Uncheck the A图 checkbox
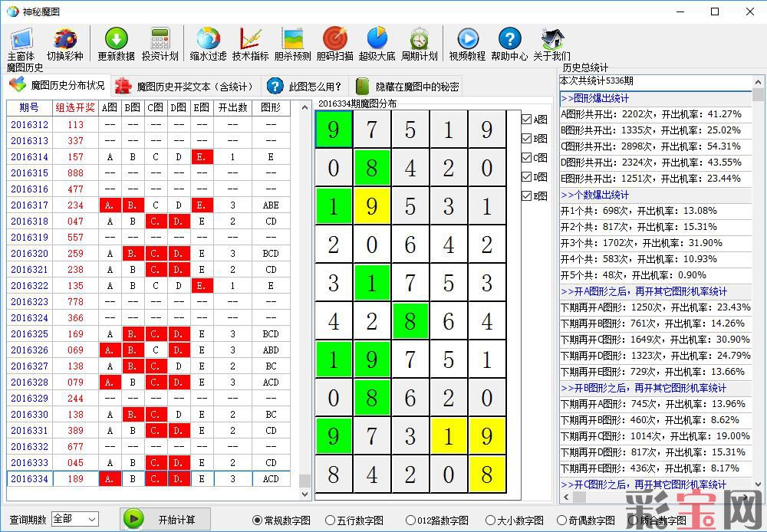Screen dimensions: 767x532 coord(527,120)
